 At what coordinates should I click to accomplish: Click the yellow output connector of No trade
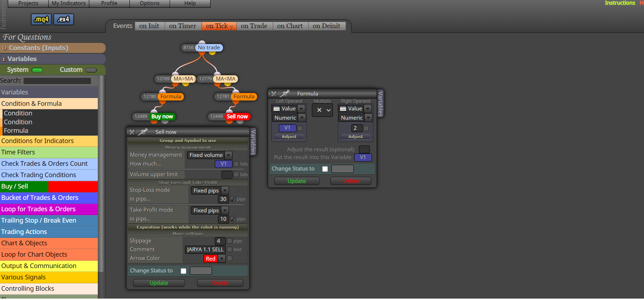click(212, 53)
